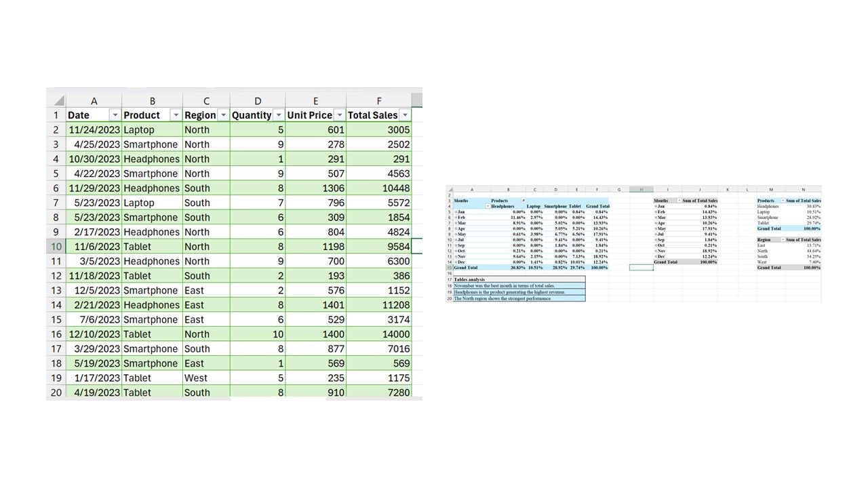Open the Products filter button in pivot cell B3

(523, 201)
